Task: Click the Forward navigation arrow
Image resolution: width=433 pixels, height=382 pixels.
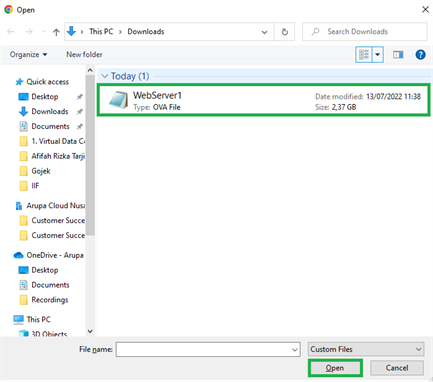Action: pos(29,32)
